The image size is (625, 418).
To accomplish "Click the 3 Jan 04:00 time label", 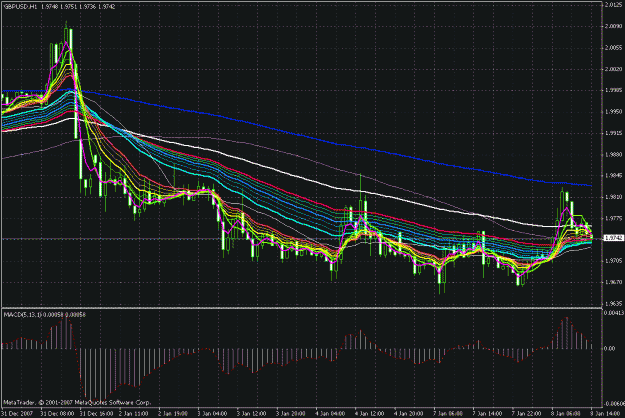I will point(213,414).
